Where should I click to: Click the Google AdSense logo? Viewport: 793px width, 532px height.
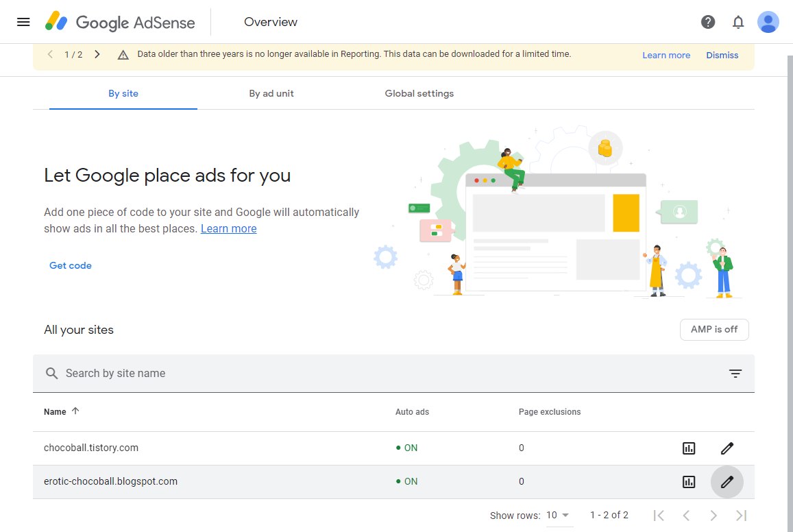coord(120,22)
